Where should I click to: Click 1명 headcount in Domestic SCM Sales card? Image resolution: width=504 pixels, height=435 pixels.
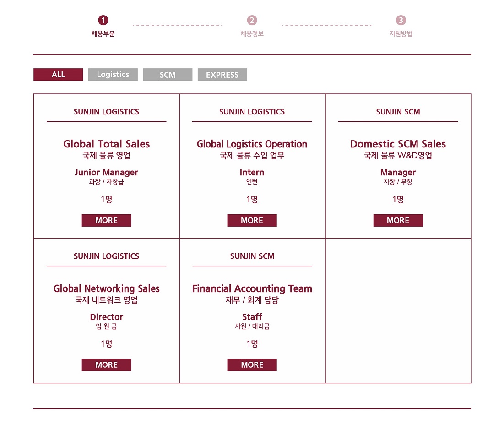tap(398, 199)
